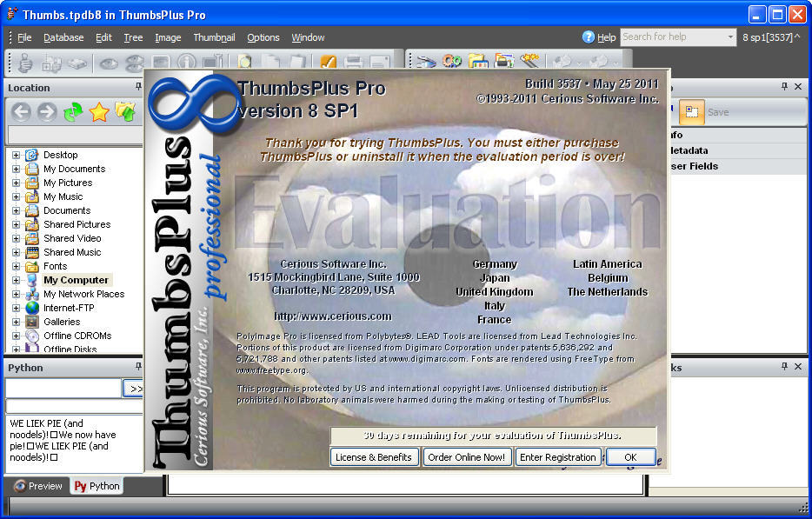Click the folder icon in second toolbar

(477, 62)
